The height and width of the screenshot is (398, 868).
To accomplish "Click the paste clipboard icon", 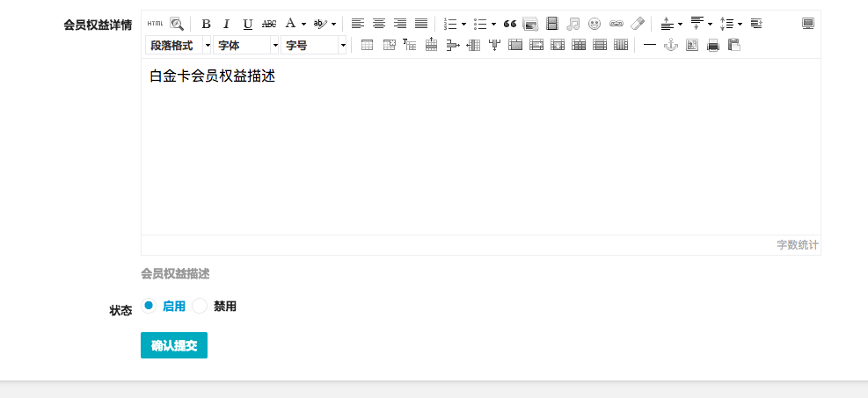I will pos(734,45).
